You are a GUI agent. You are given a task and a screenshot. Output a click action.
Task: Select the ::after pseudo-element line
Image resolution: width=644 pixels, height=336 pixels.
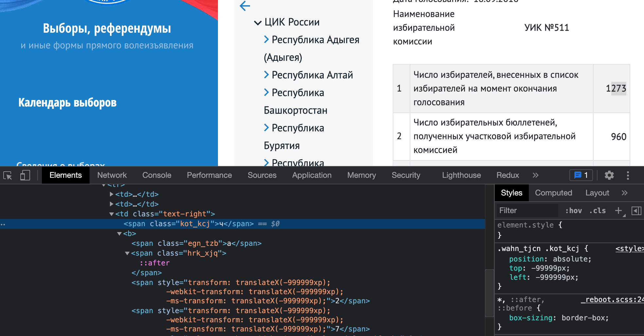tap(155, 263)
